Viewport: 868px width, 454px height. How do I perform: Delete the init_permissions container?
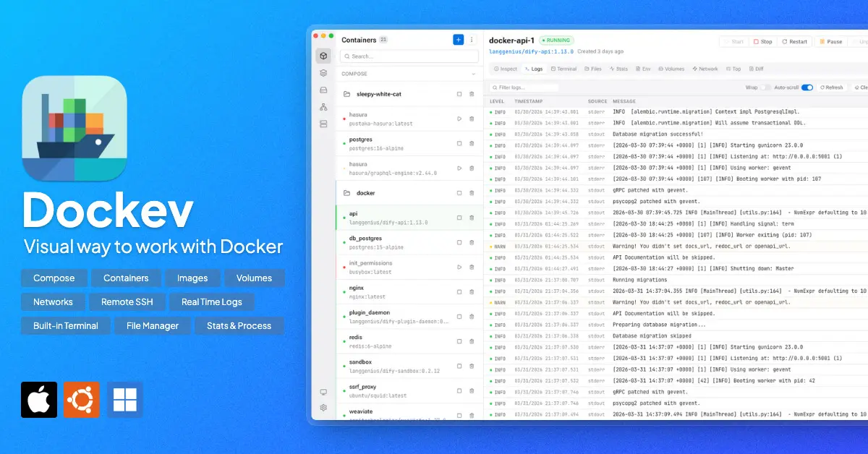472,267
